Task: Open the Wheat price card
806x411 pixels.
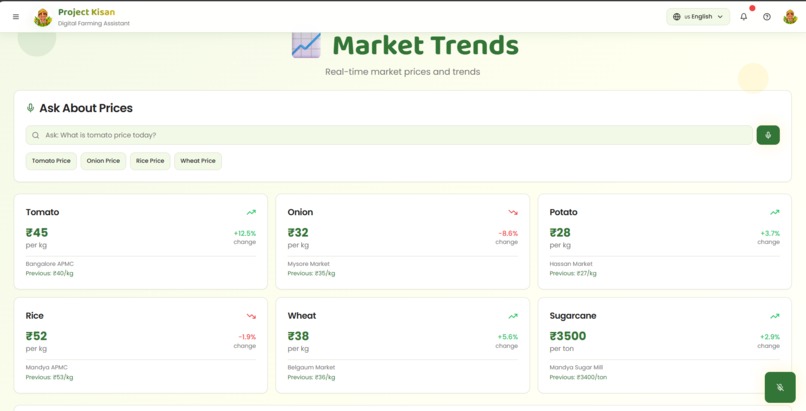Action: click(402, 345)
